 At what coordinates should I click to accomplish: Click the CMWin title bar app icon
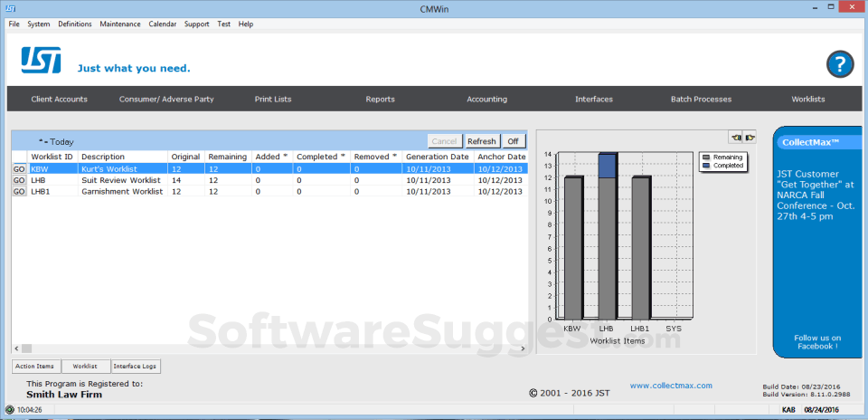[10, 7]
